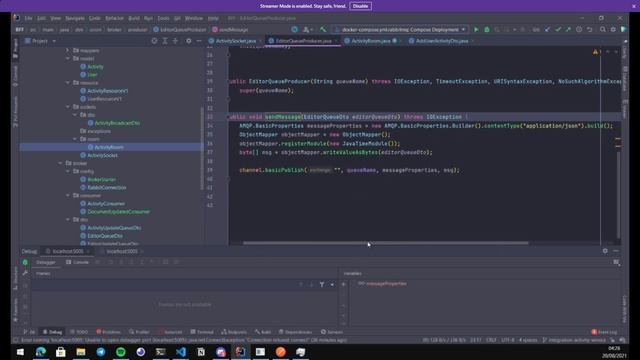This screenshot has width=640, height=360.
Task: Open the Terminal tool window
Action: click(202, 332)
